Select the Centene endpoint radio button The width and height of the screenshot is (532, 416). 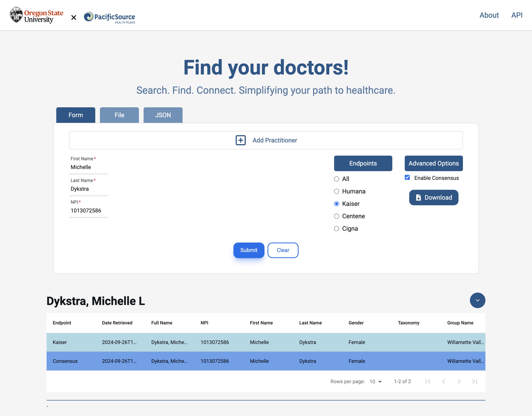(336, 216)
